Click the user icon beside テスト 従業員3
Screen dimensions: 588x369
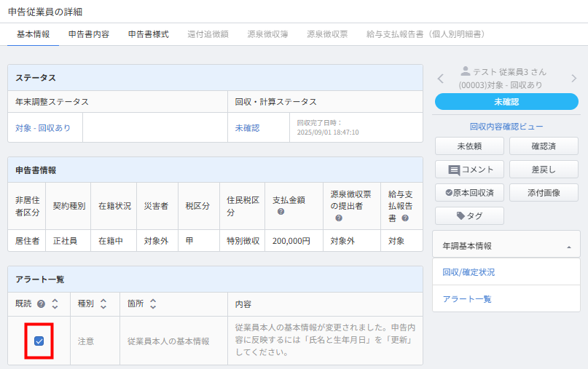pyautogui.click(x=466, y=71)
